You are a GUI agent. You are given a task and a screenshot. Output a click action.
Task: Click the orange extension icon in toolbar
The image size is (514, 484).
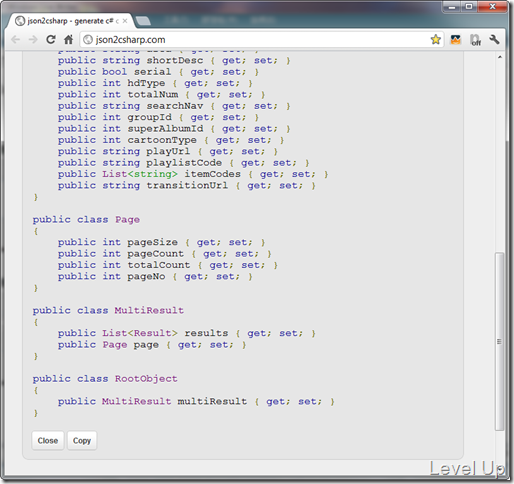[x=456, y=40]
